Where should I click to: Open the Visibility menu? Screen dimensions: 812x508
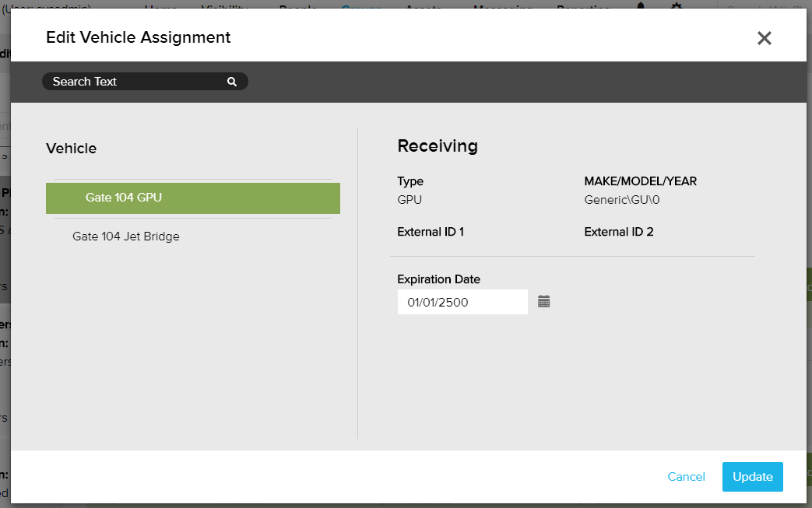(224, 6)
